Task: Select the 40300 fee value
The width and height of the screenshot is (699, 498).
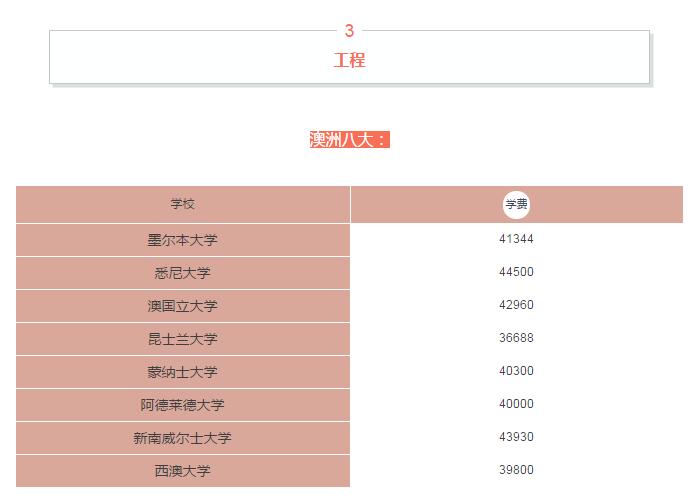Action: click(516, 371)
